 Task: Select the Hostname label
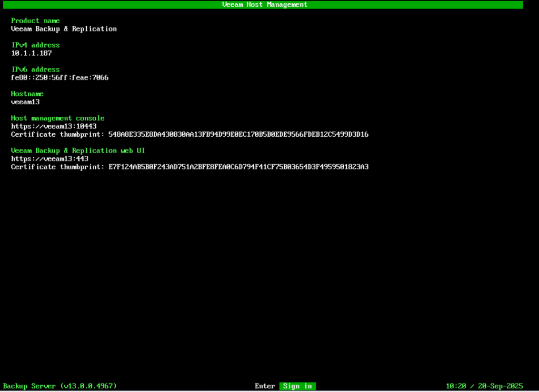[x=27, y=94]
